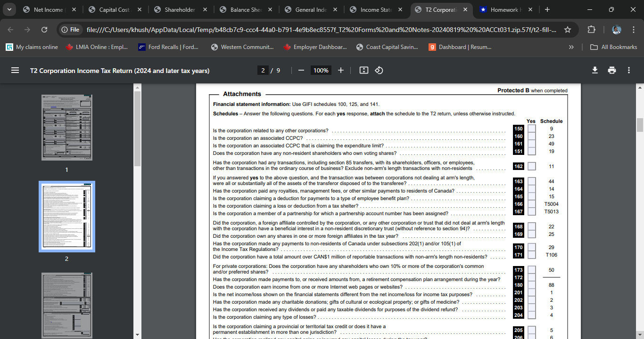Check the line 166 tax shelter box
Screen dimensions: 644x339
coord(531,204)
